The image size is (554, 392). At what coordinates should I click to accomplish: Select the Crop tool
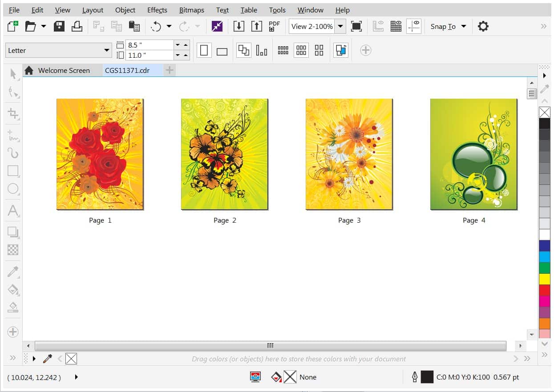pos(13,114)
